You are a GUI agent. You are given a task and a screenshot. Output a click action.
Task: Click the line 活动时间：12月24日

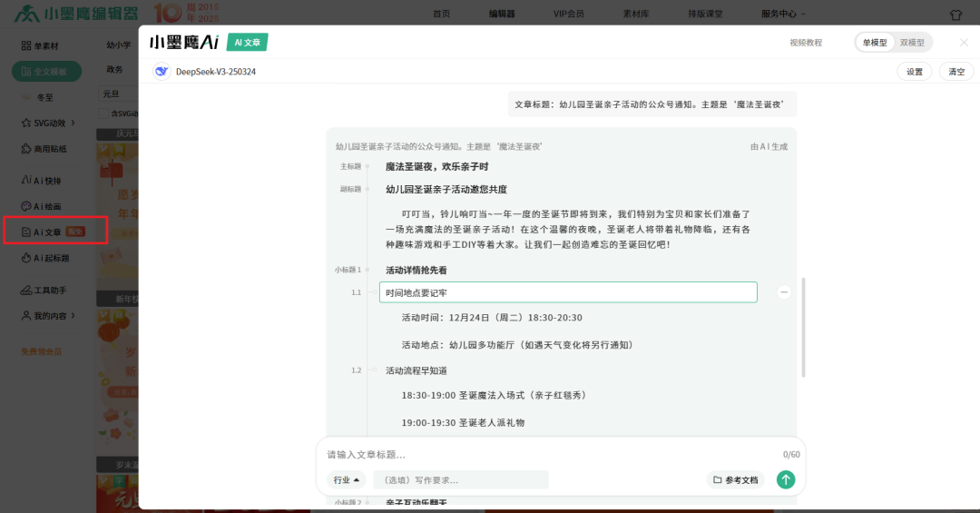pyautogui.click(x=492, y=318)
